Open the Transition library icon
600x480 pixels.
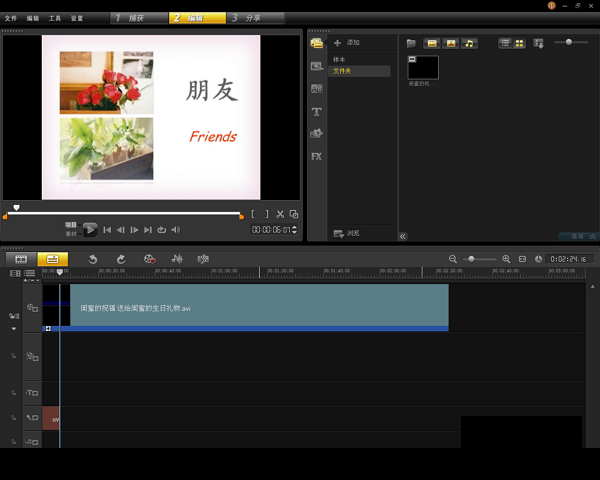click(x=316, y=66)
